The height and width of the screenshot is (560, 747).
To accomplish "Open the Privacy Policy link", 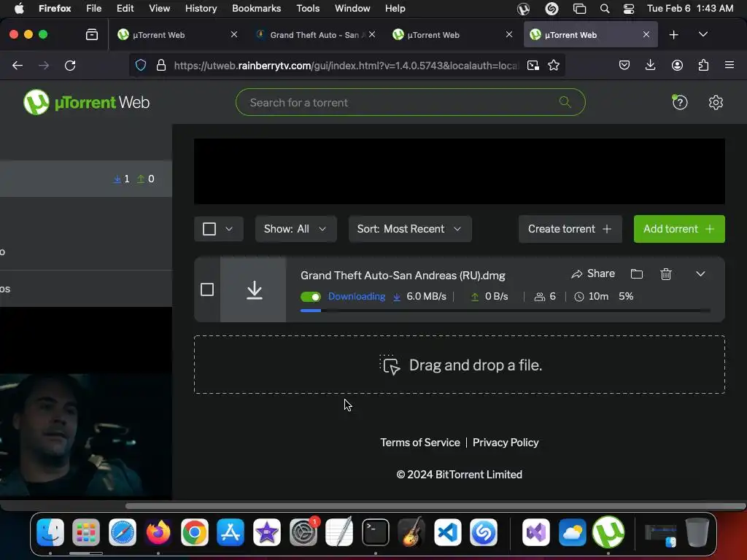I will [x=506, y=443].
